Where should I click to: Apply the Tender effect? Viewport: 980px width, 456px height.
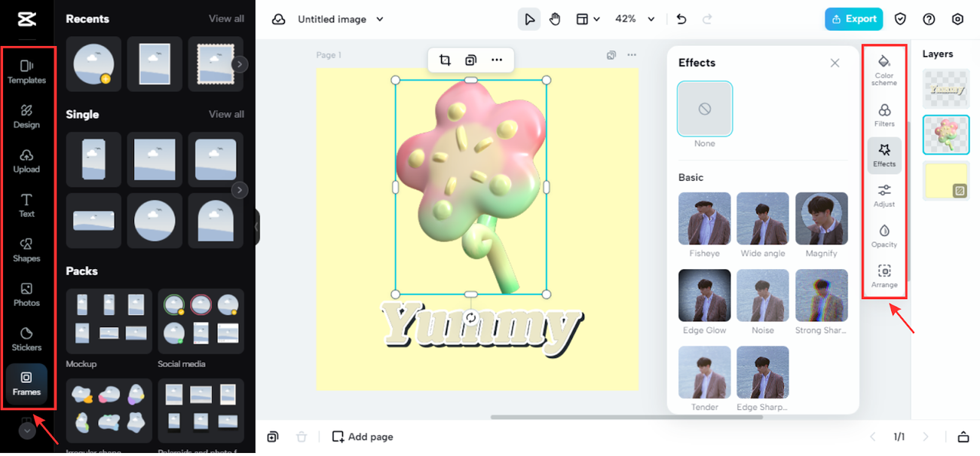[704, 372]
